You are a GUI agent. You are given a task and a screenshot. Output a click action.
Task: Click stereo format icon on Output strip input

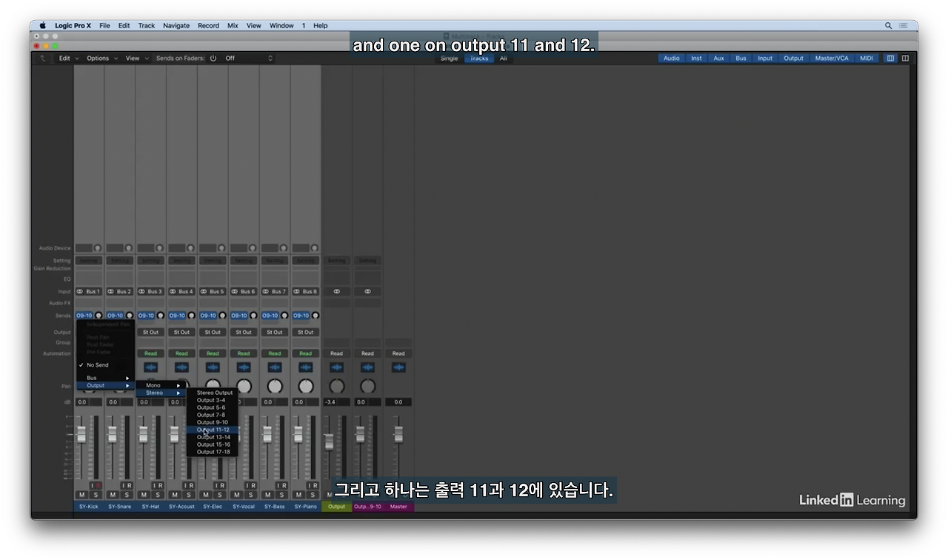click(x=337, y=292)
